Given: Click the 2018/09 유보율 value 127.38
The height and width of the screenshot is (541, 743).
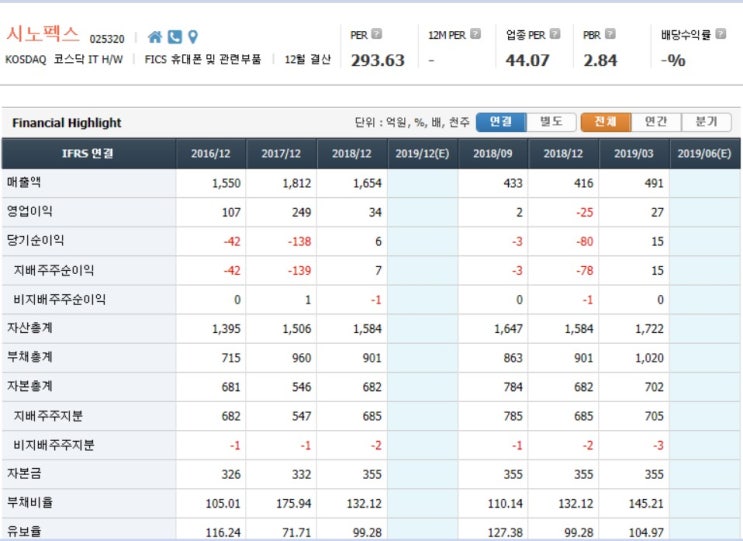Looking at the screenshot, I should click(x=505, y=532).
